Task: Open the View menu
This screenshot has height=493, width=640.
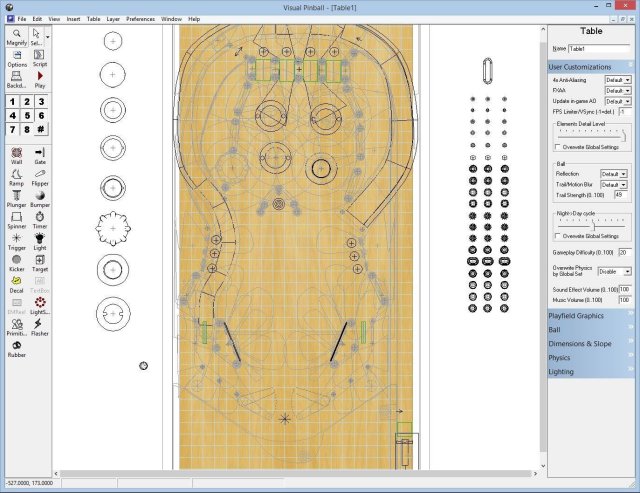Action: coord(54,19)
